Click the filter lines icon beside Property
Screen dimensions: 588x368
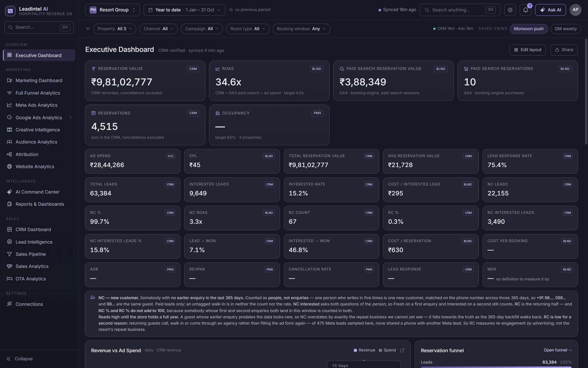pos(88,29)
